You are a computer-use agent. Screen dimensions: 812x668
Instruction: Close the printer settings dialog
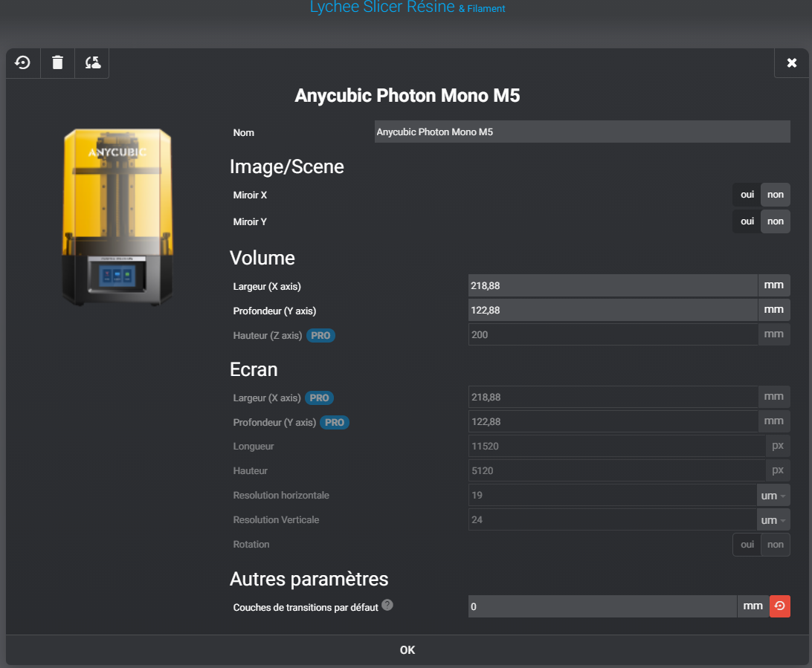click(x=791, y=63)
